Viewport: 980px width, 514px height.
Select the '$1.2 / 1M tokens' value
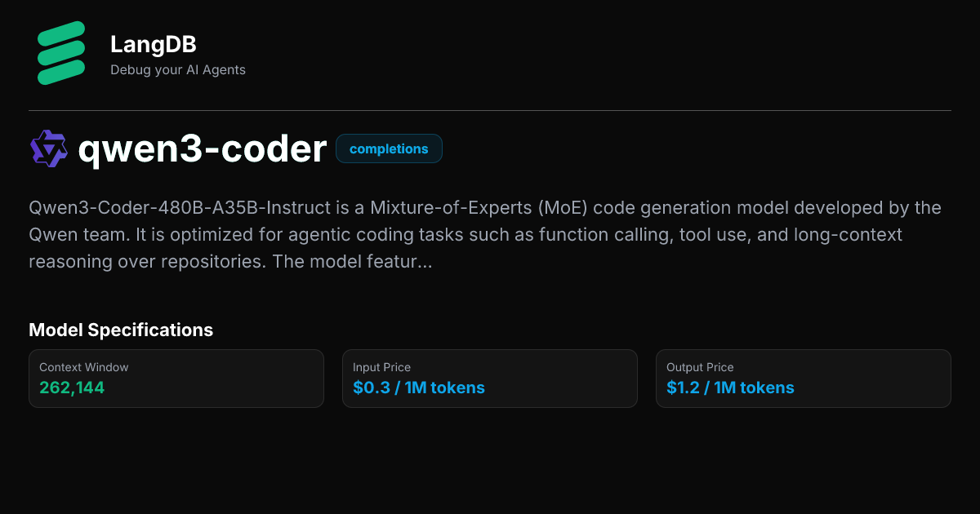click(x=730, y=388)
